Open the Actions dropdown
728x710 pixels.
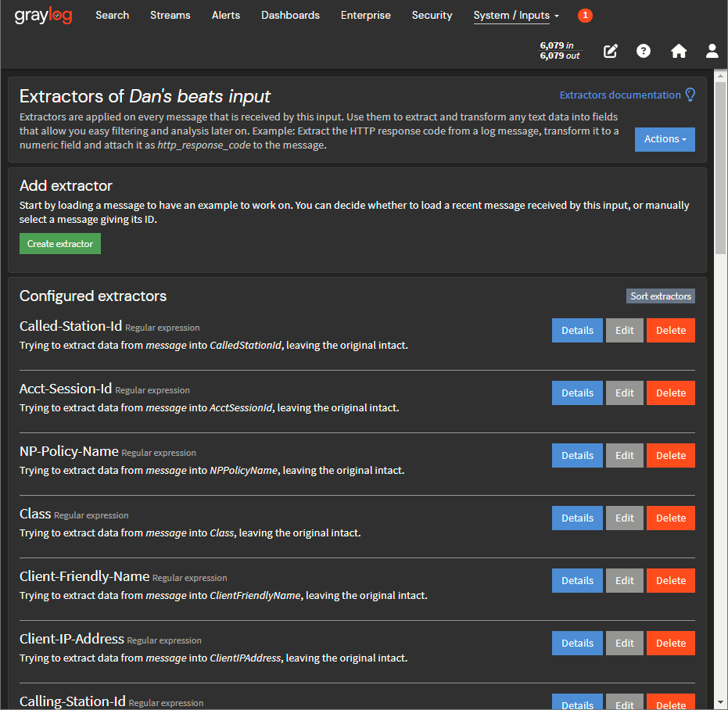(x=665, y=139)
